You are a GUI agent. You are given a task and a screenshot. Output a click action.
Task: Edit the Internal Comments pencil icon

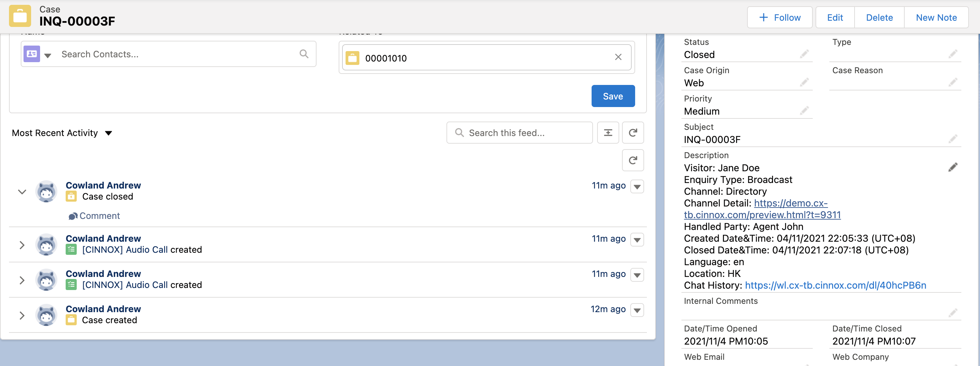click(x=953, y=313)
